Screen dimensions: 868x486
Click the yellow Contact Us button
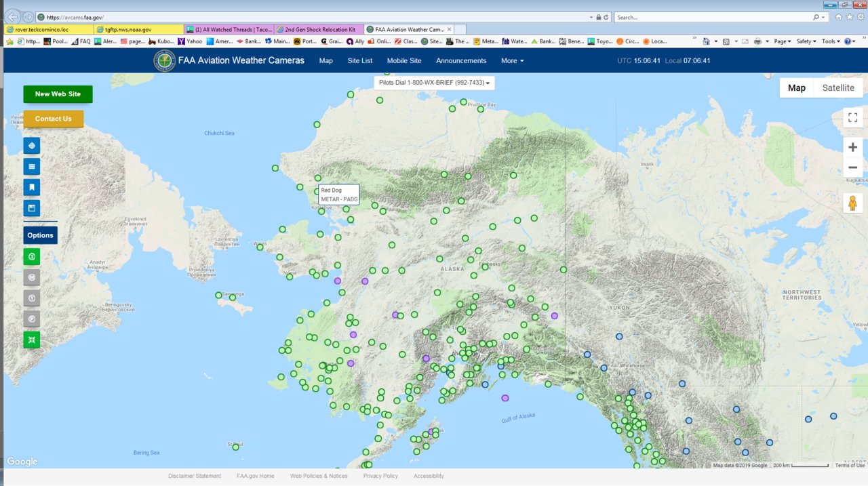[54, 119]
